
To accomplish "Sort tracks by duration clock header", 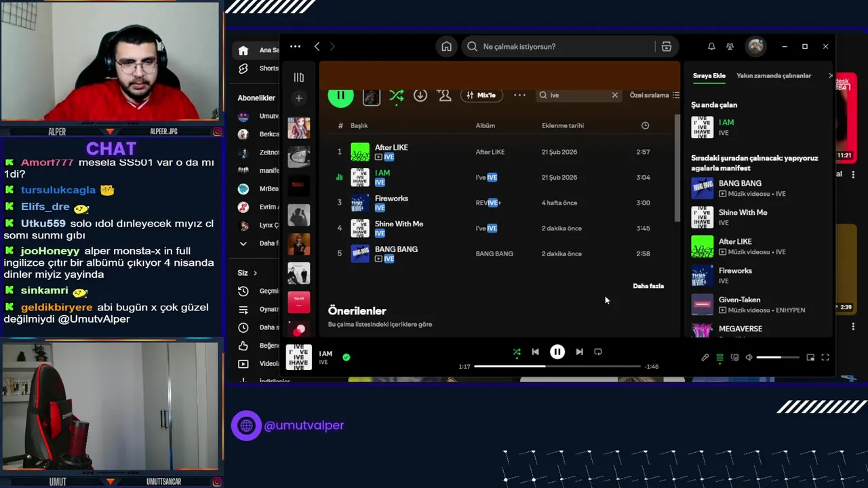I will [x=645, y=125].
